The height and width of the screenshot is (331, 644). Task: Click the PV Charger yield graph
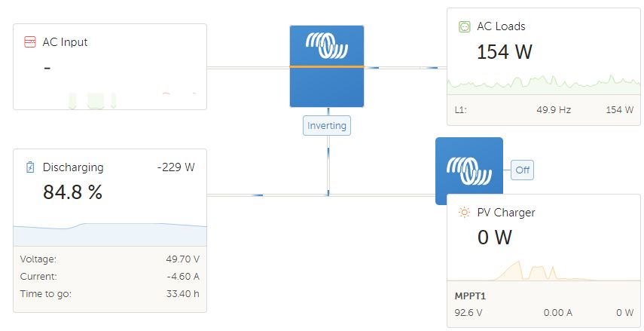(x=543, y=271)
